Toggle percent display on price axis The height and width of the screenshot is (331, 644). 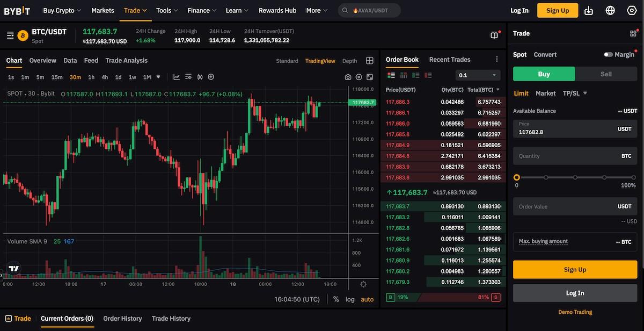tap(335, 299)
